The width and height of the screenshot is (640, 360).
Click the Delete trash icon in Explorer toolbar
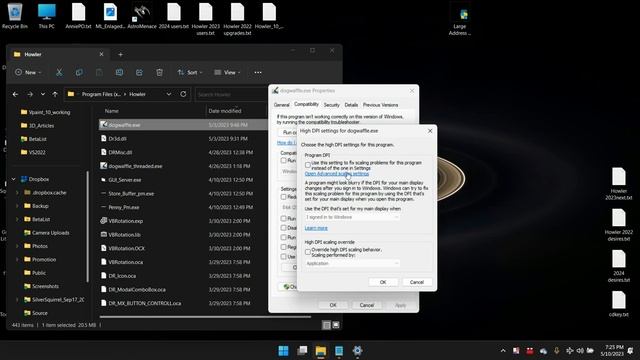(159, 72)
